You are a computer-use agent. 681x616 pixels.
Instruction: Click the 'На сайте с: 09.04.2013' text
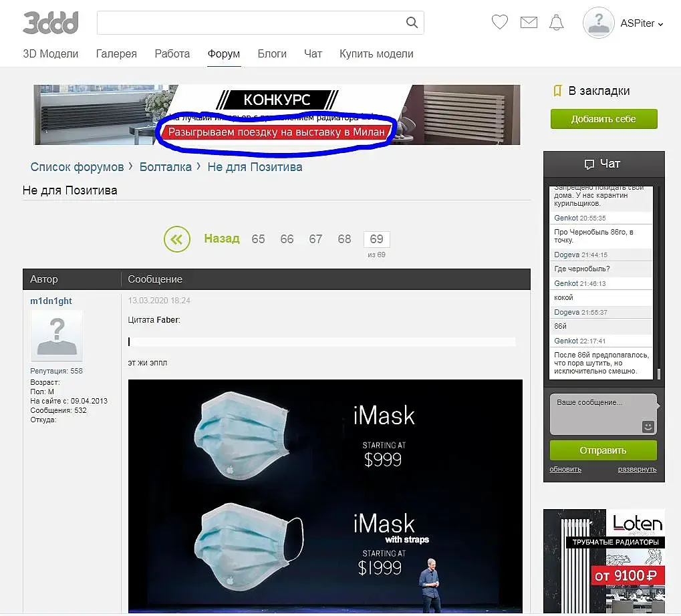click(x=69, y=401)
